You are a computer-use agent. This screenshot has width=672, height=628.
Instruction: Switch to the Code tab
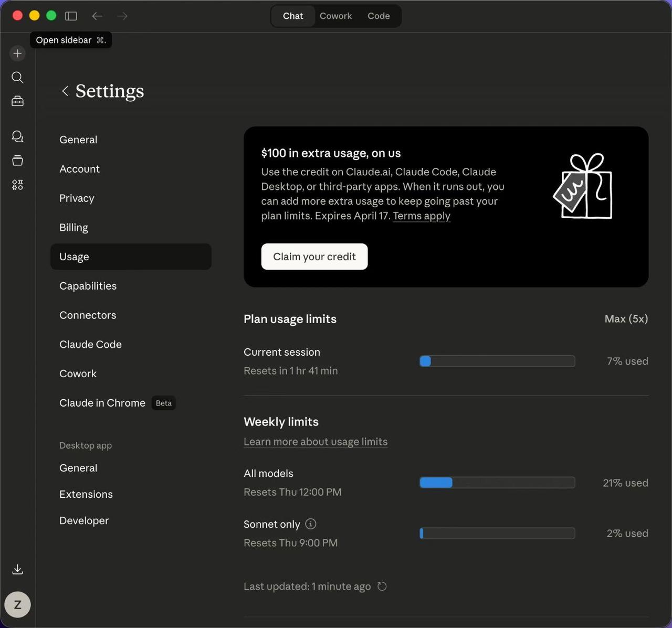pos(379,16)
